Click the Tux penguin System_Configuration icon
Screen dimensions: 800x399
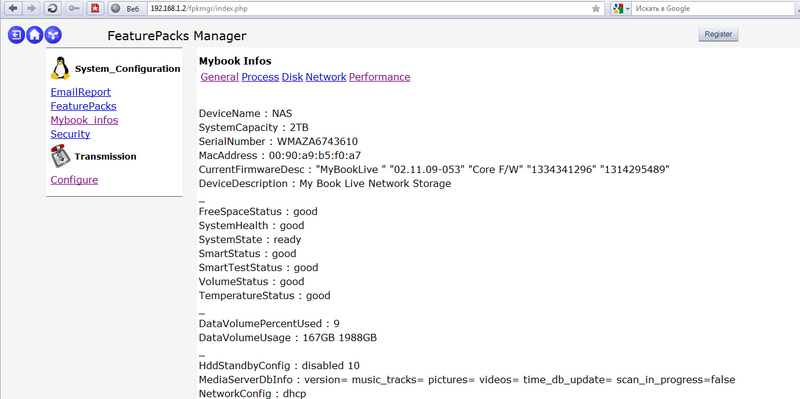(60, 68)
